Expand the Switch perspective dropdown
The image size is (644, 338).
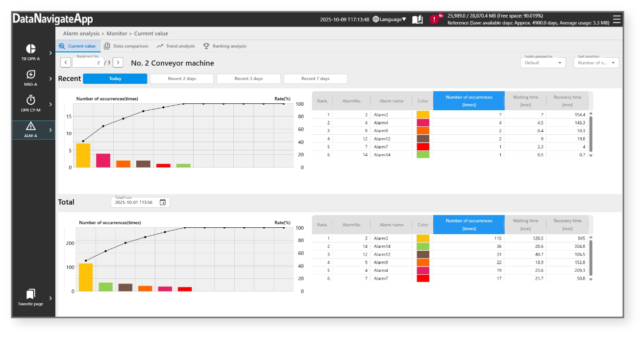pyautogui.click(x=543, y=63)
